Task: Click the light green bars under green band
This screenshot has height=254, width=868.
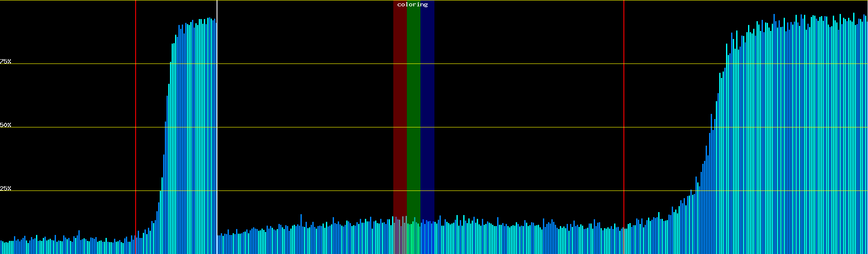Action: pyautogui.click(x=413, y=238)
